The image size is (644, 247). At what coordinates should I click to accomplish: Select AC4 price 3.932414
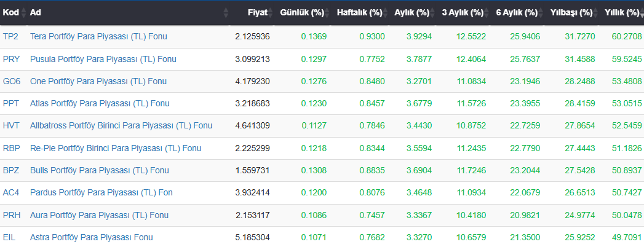coord(253,192)
